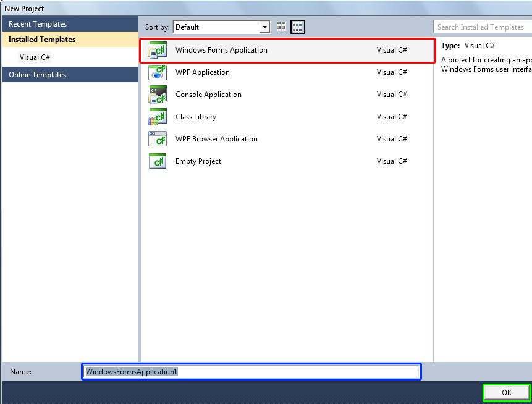532x404 pixels.
Task: Click Visual C# beside Windows Forms Application
Action: (x=392, y=50)
